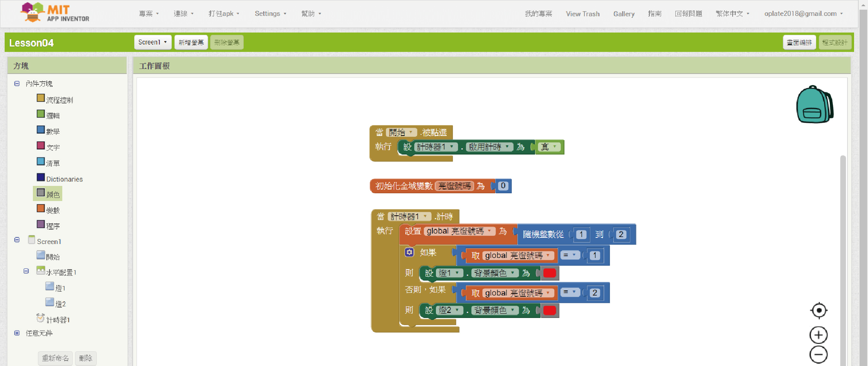Zoom out with the minus icon
The width and height of the screenshot is (868, 366).
(x=818, y=354)
